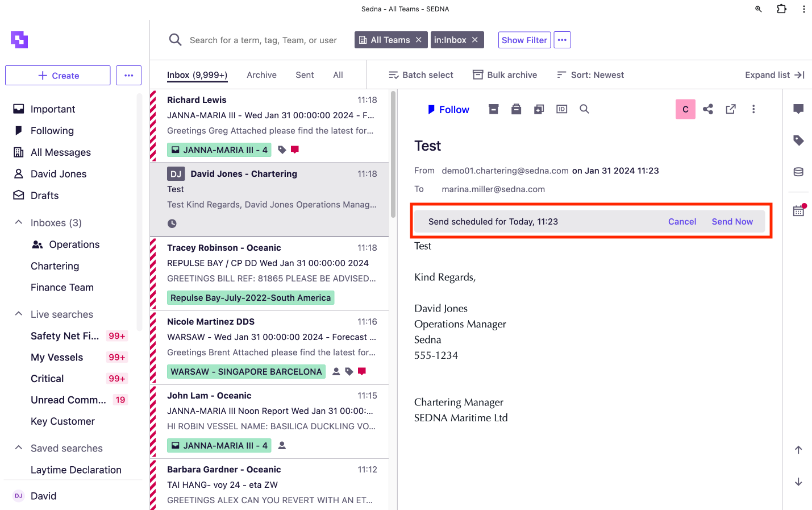This screenshot has height=510, width=812.
Task: Open the Sort: Newest dropdown
Action: pyautogui.click(x=590, y=75)
